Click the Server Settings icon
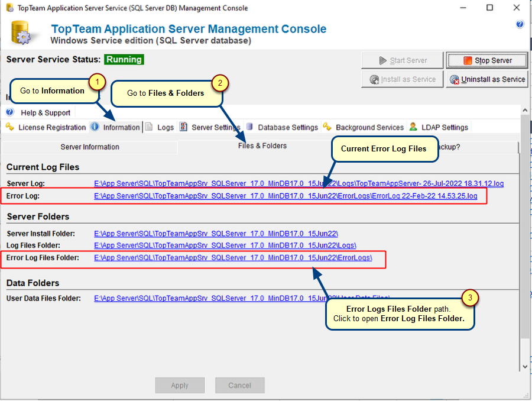The image size is (532, 401). pos(184,127)
